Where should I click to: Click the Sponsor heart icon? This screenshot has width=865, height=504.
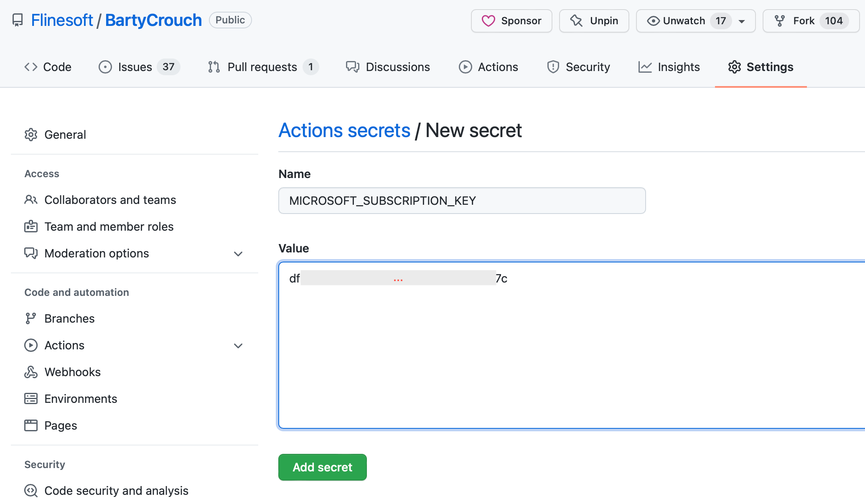[x=488, y=21]
